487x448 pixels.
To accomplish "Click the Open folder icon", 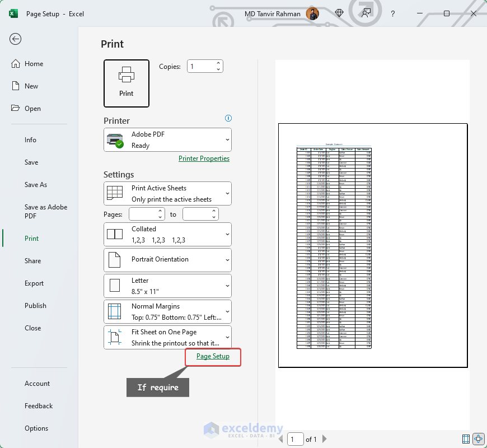I will tap(15, 108).
